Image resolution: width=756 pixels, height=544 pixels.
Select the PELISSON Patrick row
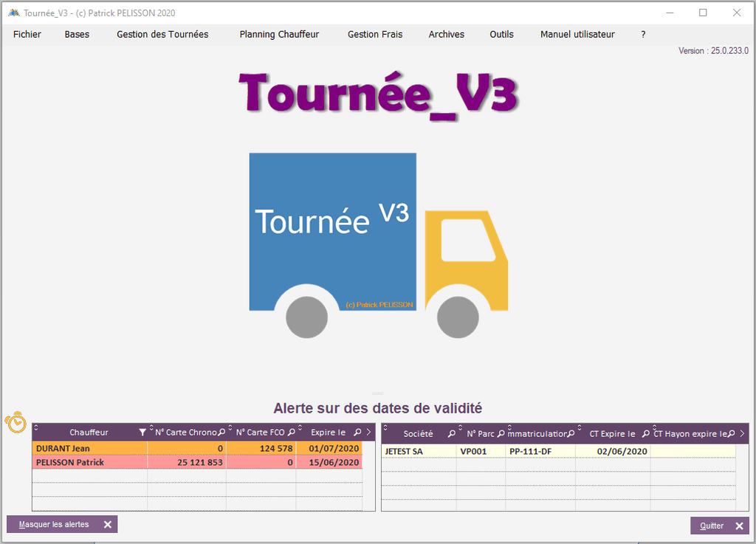point(197,462)
